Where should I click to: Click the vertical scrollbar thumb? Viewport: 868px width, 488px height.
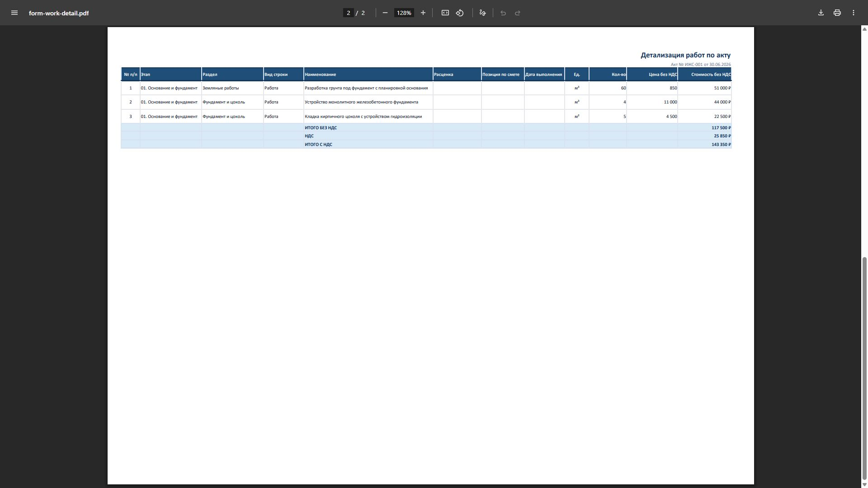pyautogui.click(x=865, y=369)
